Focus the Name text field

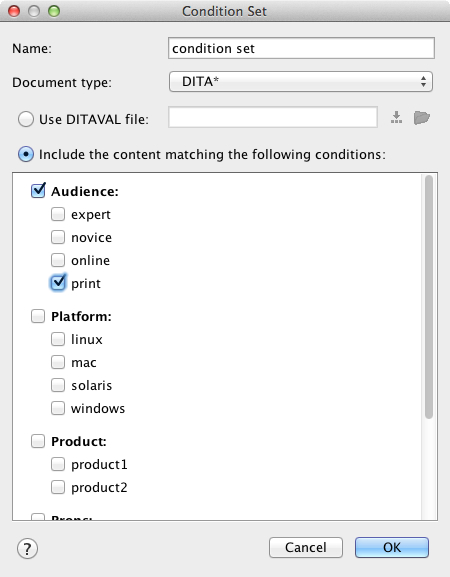301,48
